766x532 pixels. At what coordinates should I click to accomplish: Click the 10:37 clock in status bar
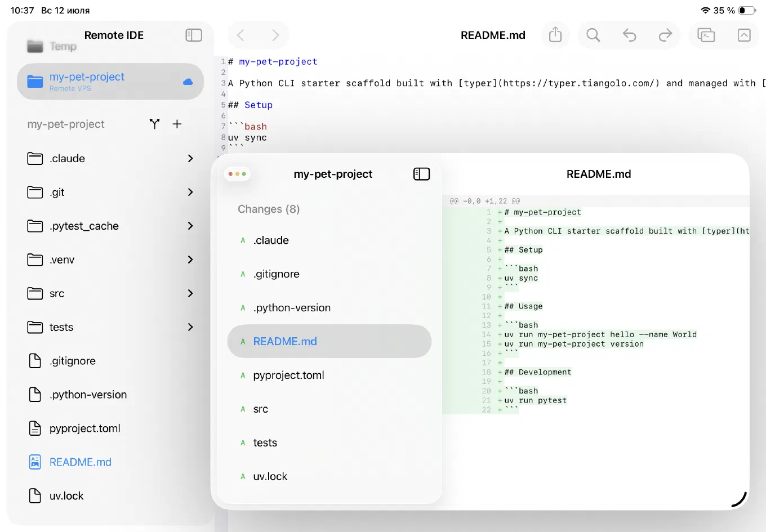pyautogui.click(x=23, y=10)
